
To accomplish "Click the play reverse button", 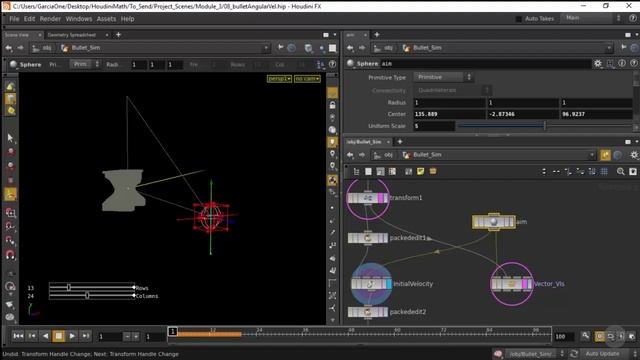I will tap(45, 336).
